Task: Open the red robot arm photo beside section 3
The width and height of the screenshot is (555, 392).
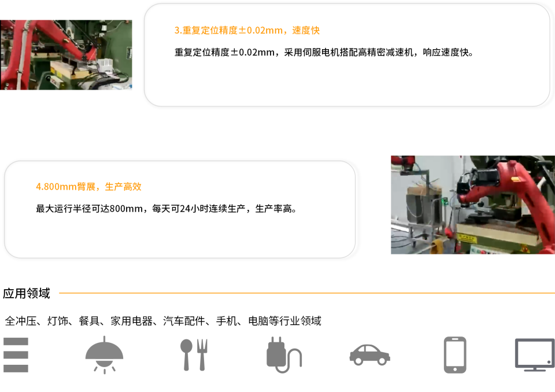Action: [x=66, y=55]
